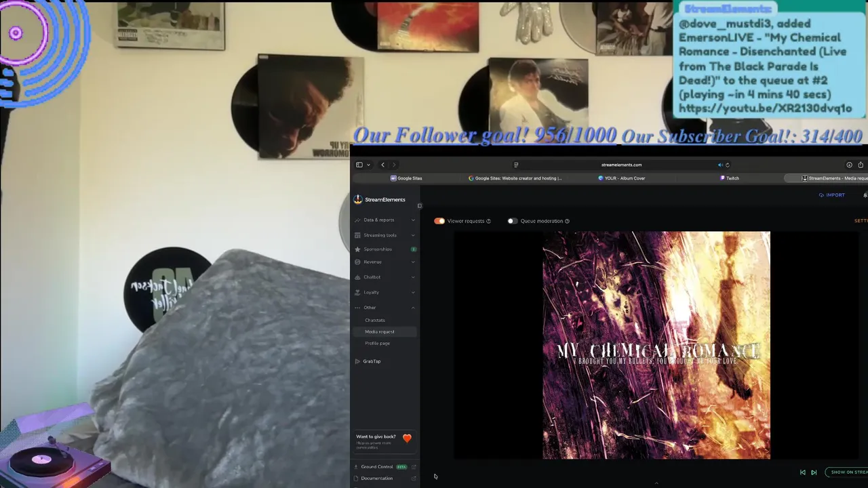The image size is (868, 488).
Task: Click the Safari forward arrow
Action: pos(393,165)
